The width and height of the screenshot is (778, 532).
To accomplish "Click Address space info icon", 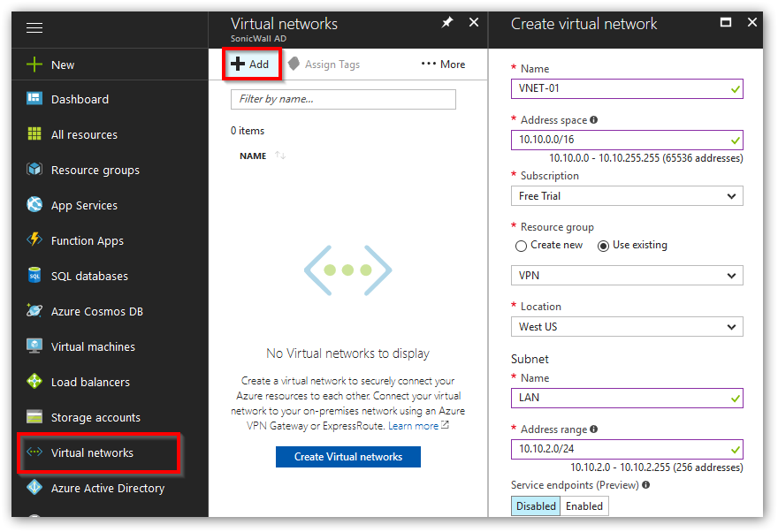I will click(594, 119).
